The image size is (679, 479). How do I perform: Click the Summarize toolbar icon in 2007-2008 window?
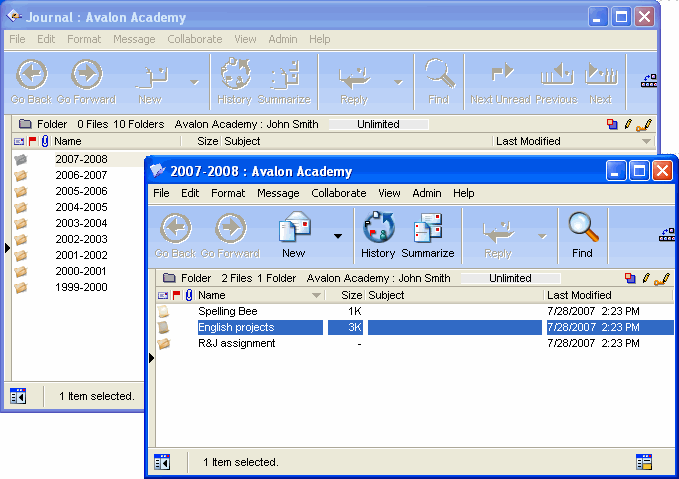[428, 230]
